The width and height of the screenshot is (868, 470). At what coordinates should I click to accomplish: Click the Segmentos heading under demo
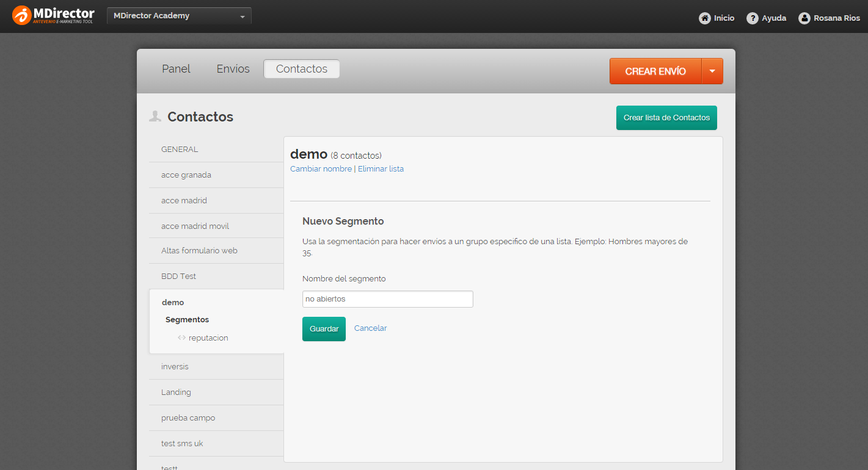click(187, 319)
